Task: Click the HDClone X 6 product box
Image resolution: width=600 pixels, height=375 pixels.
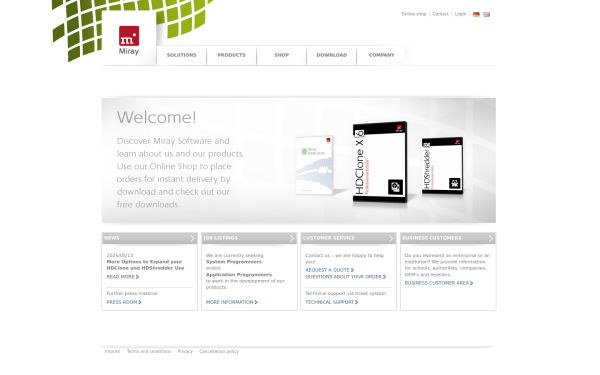Action: (380, 162)
